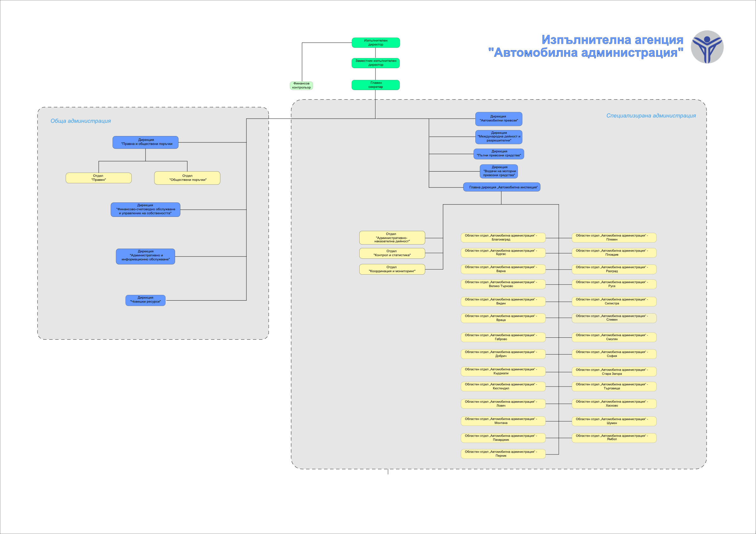Select Дирекция Пътни превозни средства
756x534 pixels.
499,154
